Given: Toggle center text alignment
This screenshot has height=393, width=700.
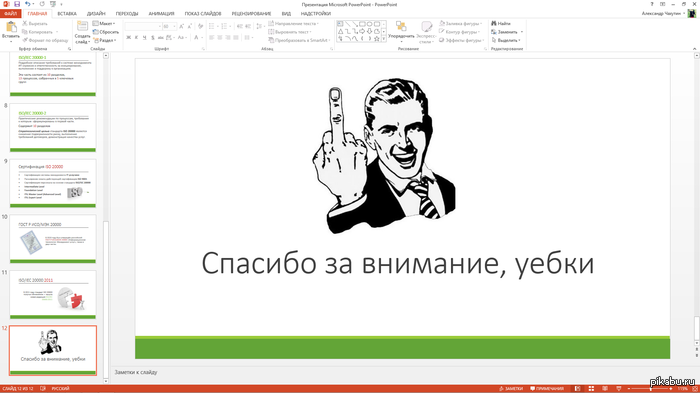Looking at the screenshot, I should point(220,38).
